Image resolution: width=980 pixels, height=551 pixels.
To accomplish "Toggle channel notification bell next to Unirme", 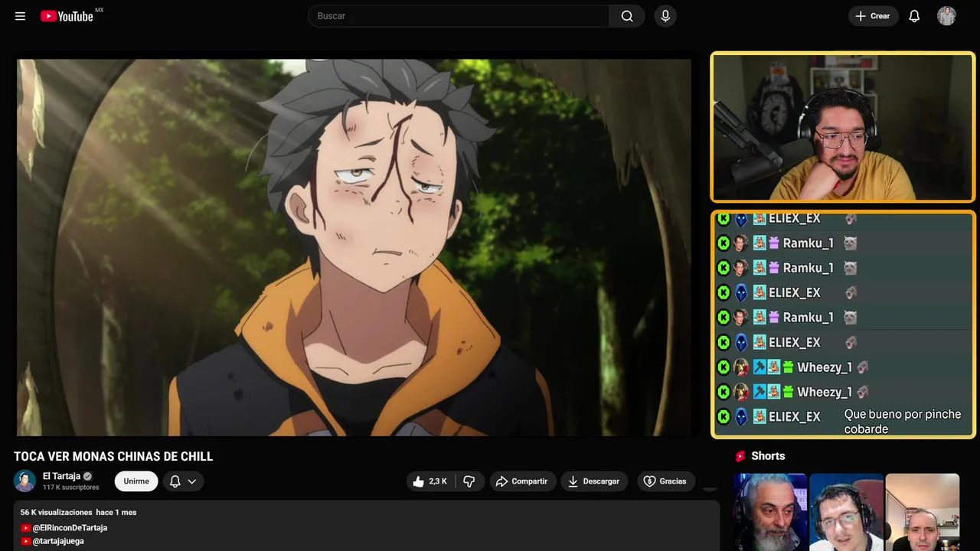I will 175,481.
